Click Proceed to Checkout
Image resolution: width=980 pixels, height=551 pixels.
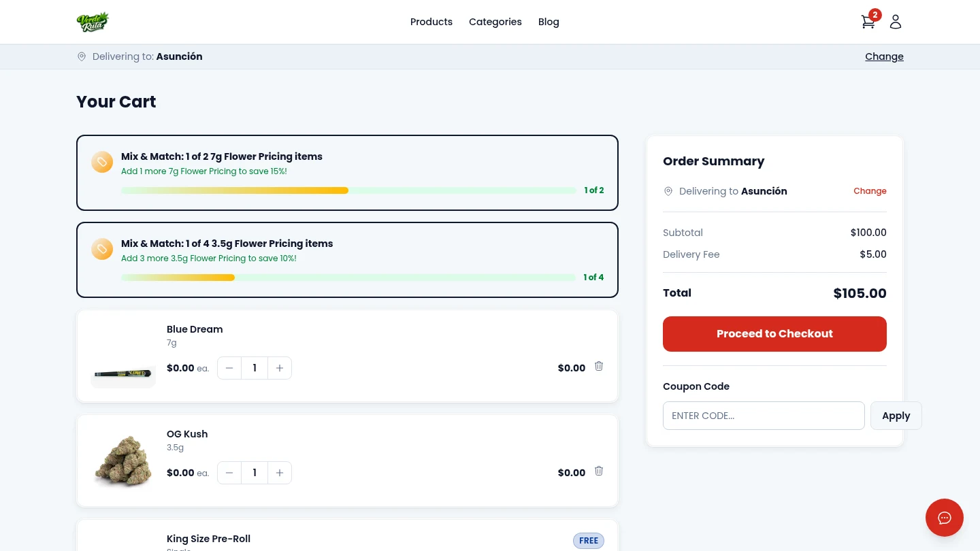(x=774, y=334)
